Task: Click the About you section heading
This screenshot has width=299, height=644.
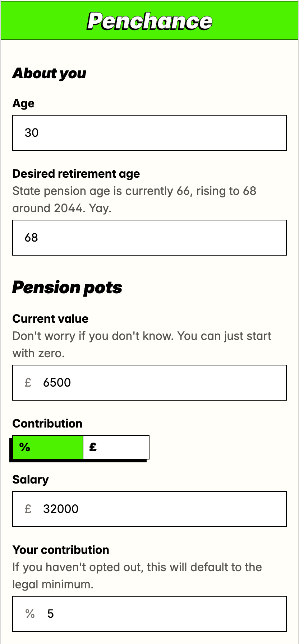Action: [x=49, y=73]
